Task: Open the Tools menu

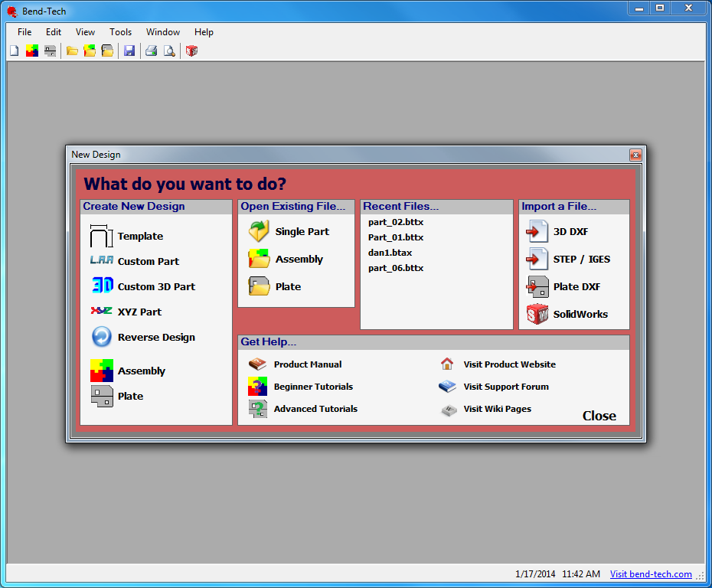Action: click(x=120, y=32)
